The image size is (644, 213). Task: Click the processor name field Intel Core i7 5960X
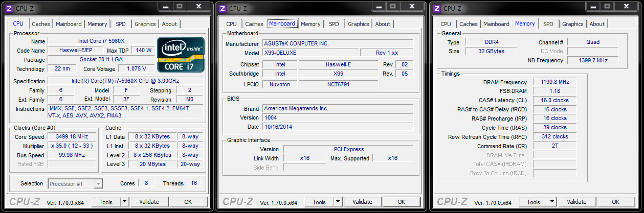[101, 41]
